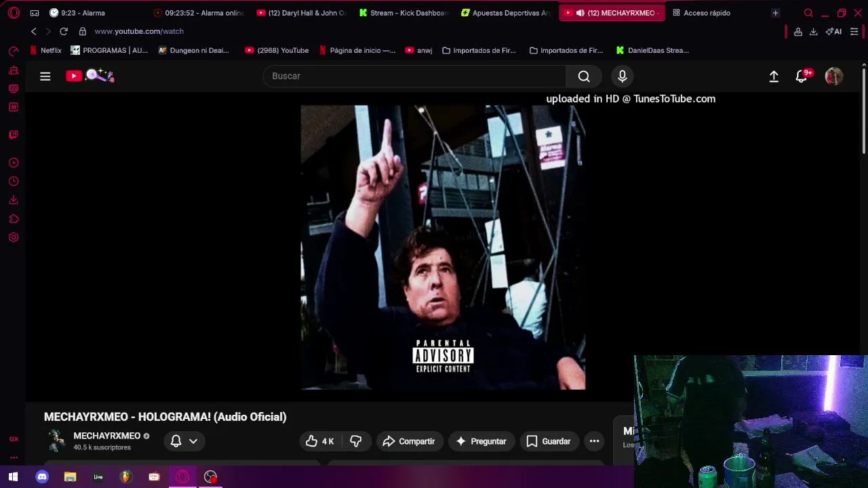Open History clock icon in Opera sidebar

(x=14, y=182)
